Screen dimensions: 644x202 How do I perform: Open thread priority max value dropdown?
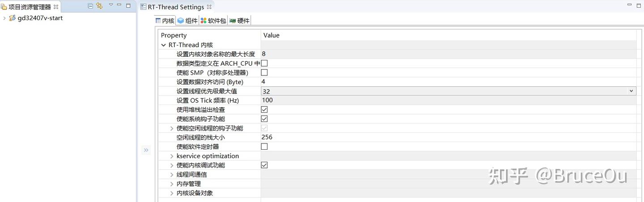[631, 91]
